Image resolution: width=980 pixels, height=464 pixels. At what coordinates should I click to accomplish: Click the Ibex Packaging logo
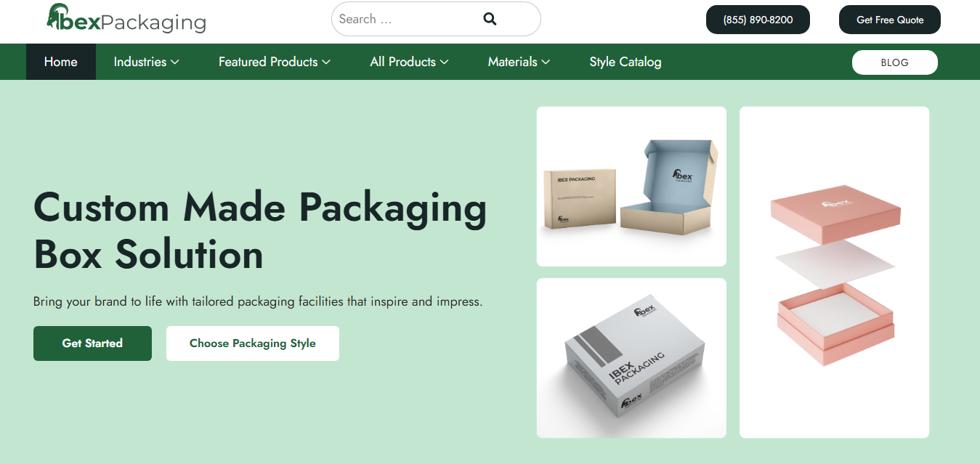pyautogui.click(x=126, y=19)
